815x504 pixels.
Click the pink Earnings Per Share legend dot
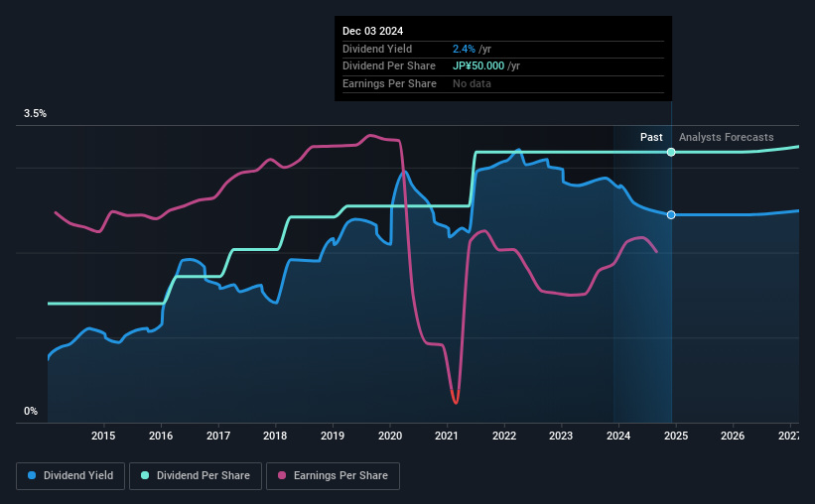click(x=282, y=475)
